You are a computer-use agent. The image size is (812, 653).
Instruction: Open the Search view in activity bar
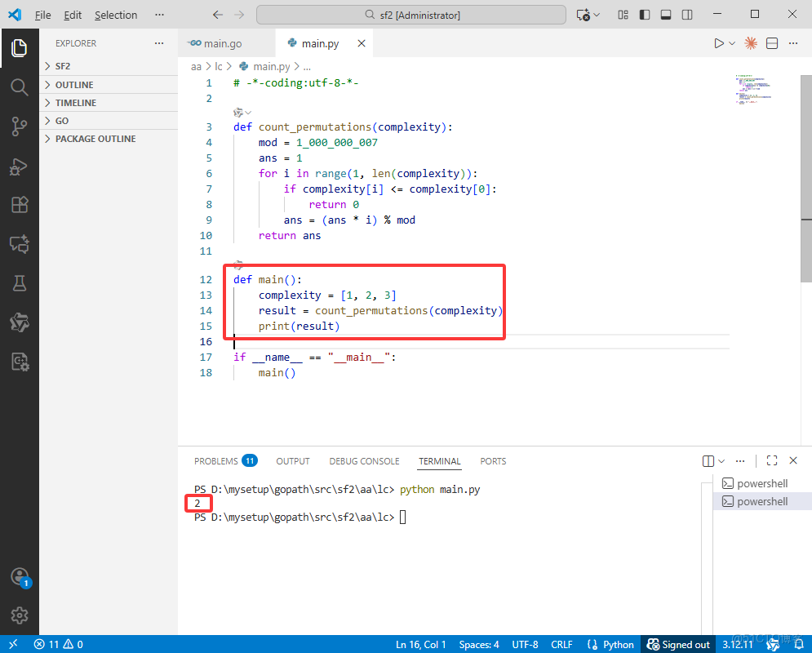click(x=20, y=87)
